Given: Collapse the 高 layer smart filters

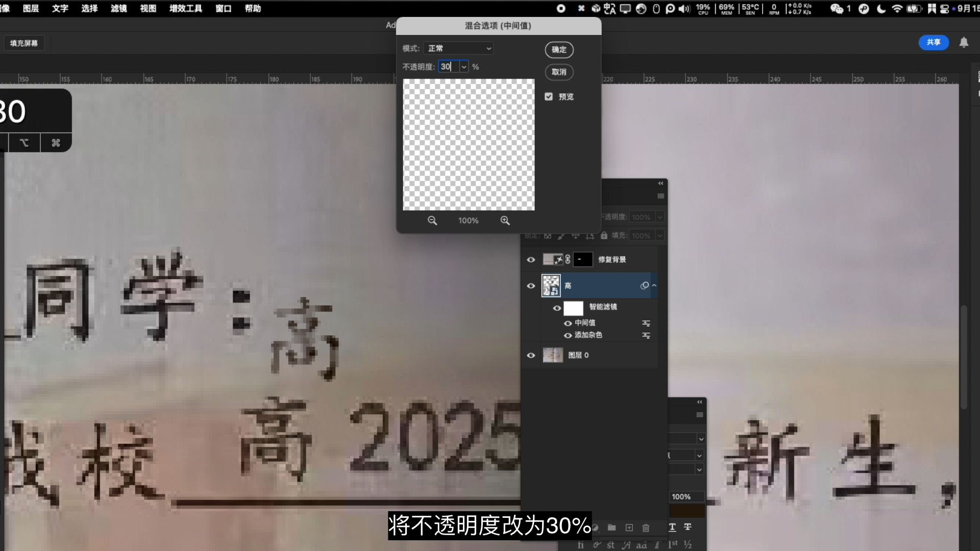Looking at the screenshot, I should tap(654, 286).
